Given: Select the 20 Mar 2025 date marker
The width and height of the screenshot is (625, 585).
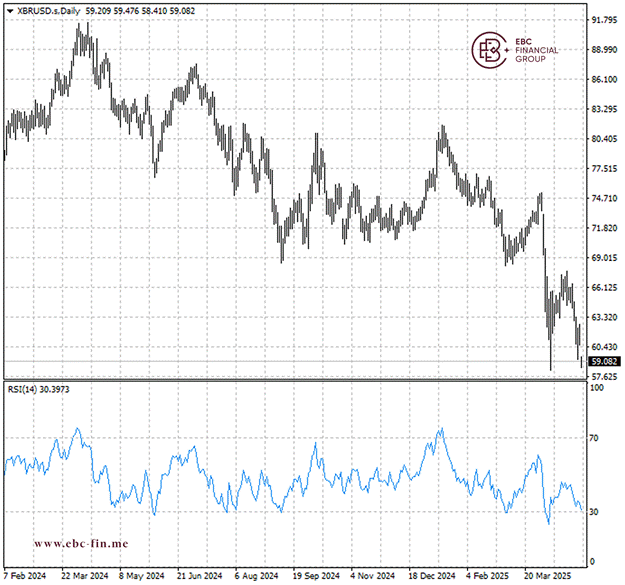Looking at the screenshot, I should [548, 576].
